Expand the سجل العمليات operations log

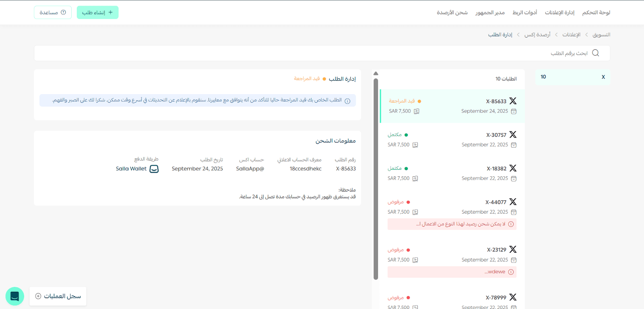[x=58, y=296]
